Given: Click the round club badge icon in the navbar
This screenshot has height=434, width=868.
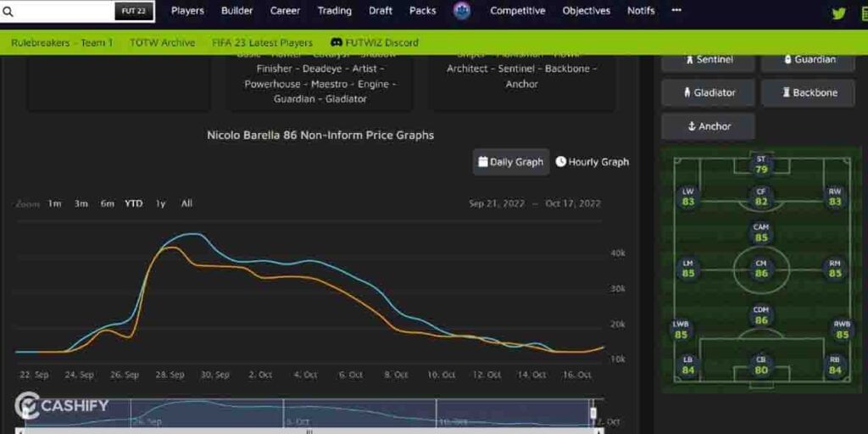Looking at the screenshot, I should (462, 10).
